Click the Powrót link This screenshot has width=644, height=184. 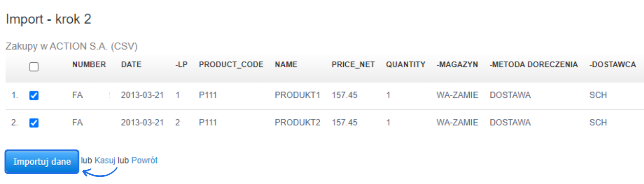point(145,160)
